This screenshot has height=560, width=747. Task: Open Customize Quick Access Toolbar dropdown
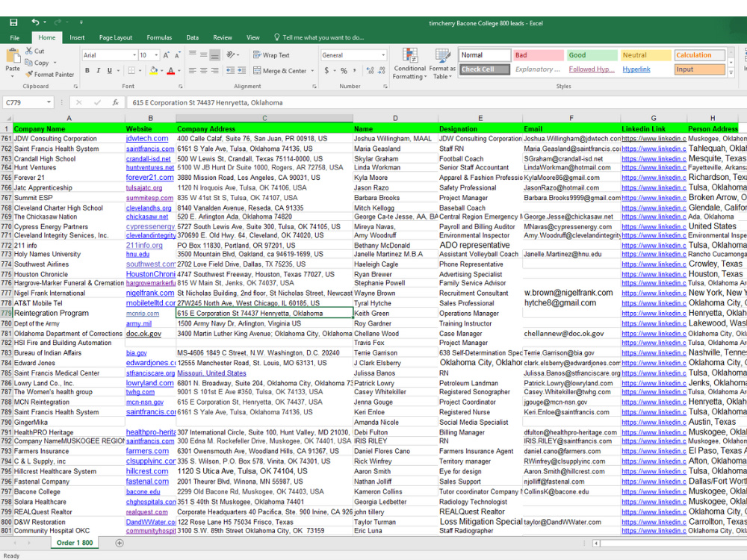[x=81, y=22]
